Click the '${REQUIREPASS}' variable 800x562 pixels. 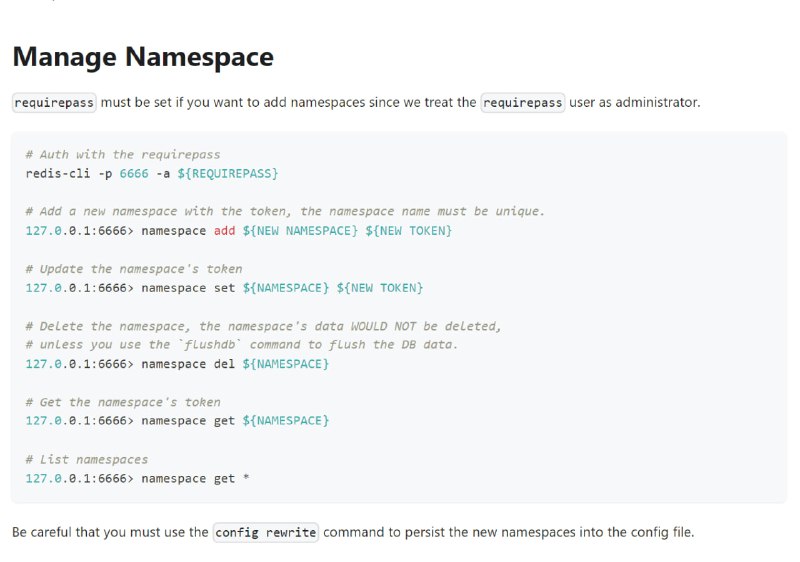[x=228, y=173]
